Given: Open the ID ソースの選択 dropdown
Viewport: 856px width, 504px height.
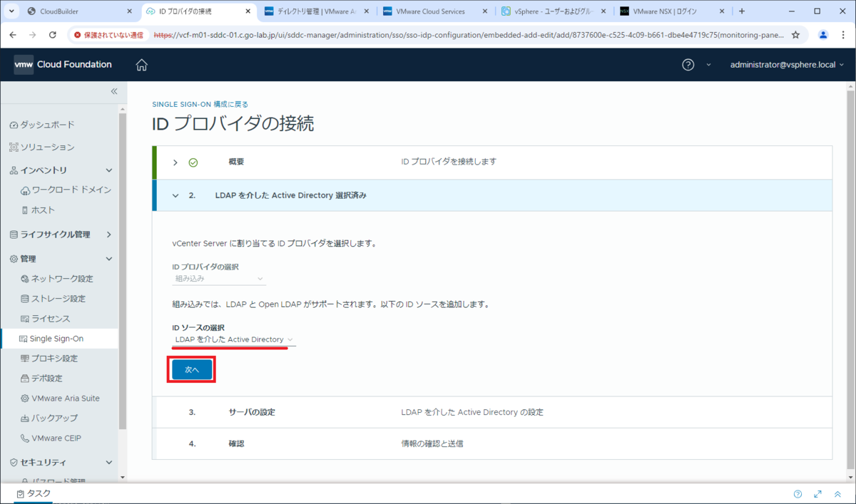Looking at the screenshot, I should 234,339.
